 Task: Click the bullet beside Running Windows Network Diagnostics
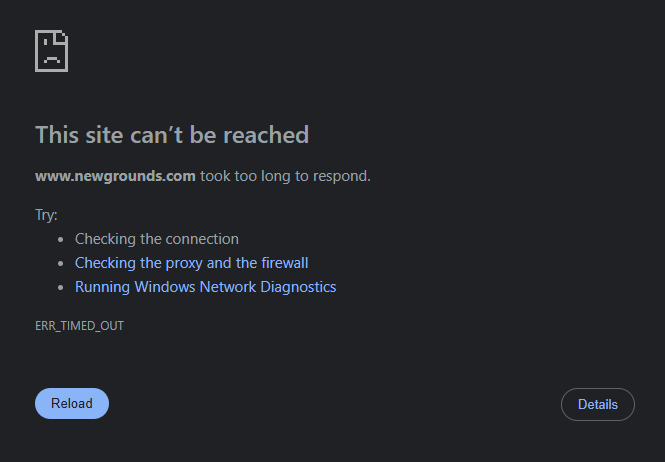pos(61,288)
